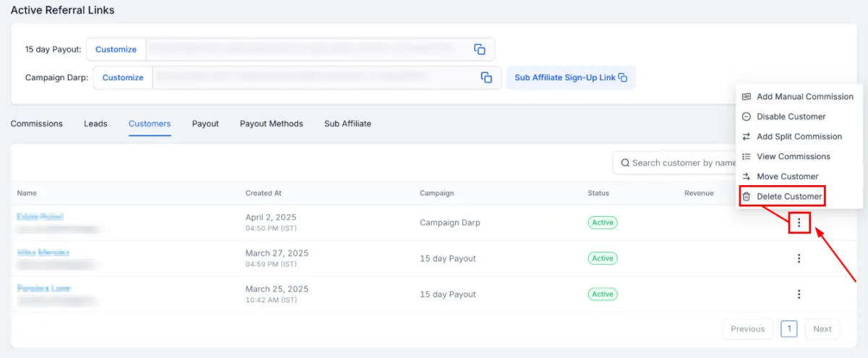Click the Sub Affiliate Sign-Up Link button
Screen dimensions: 868x358
[571, 77]
